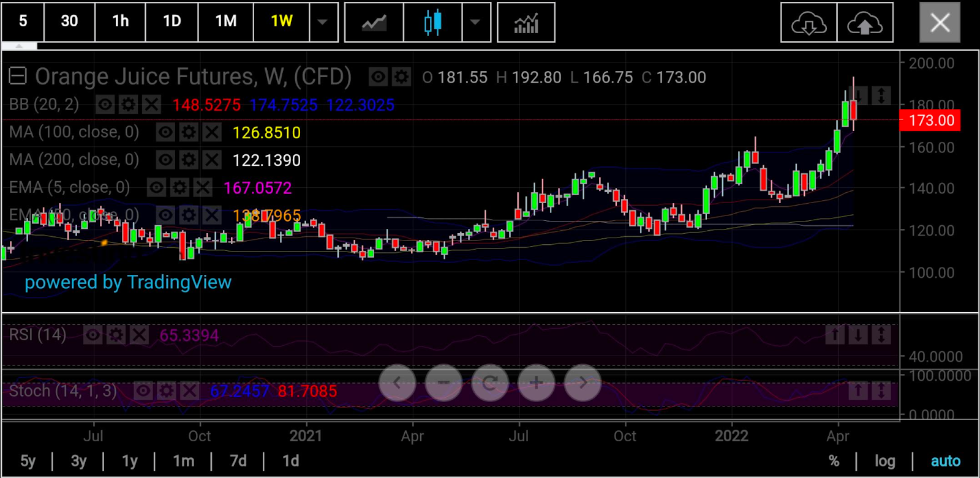Open the powered by TradingView link
Image resolution: width=980 pixels, height=478 pixels.
pyautogui.click(x=128, y=282)
